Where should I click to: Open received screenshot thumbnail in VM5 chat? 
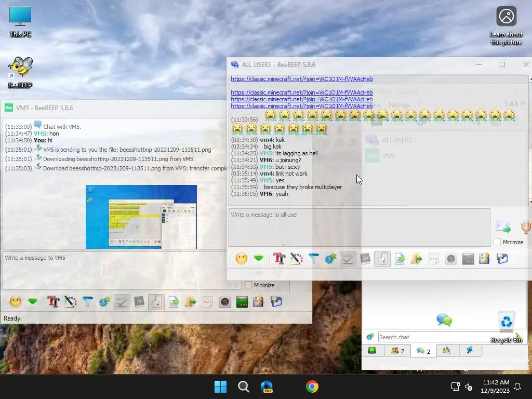pos(141,217)
